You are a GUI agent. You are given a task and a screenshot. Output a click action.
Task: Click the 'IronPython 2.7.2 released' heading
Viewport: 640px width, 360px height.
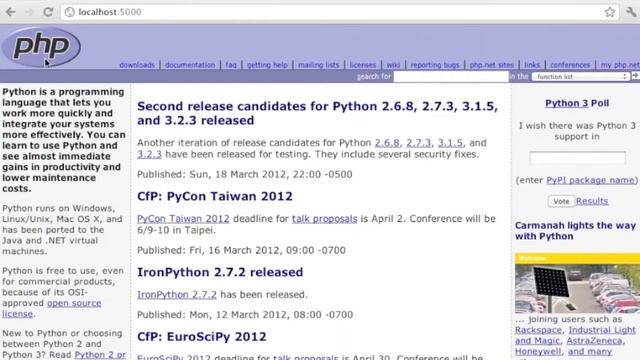tap(220, 272)
